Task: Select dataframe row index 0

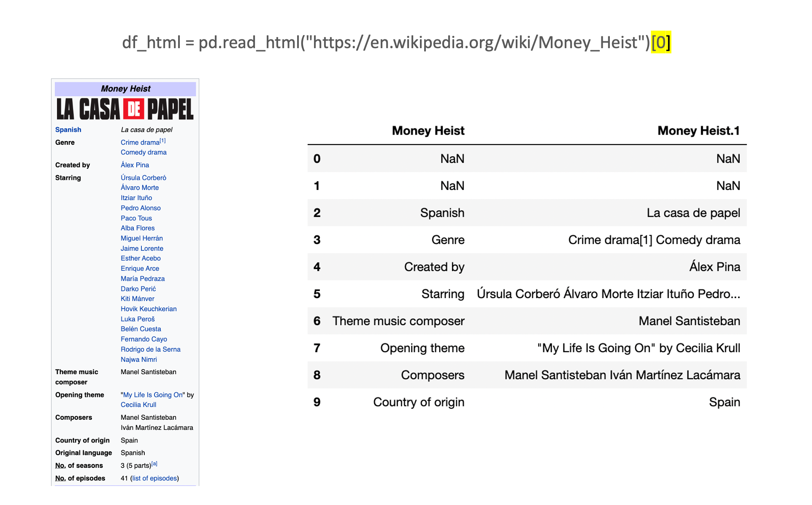Action: click(317, 159)
